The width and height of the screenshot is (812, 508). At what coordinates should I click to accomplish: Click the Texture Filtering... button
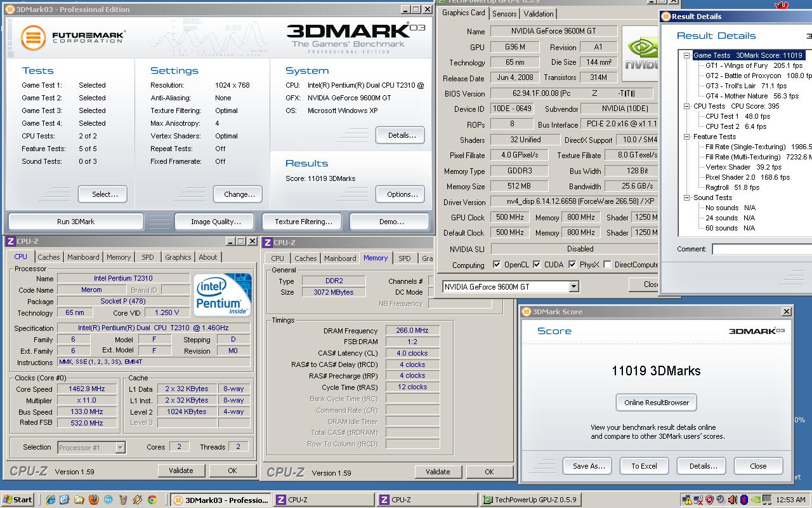303,222
